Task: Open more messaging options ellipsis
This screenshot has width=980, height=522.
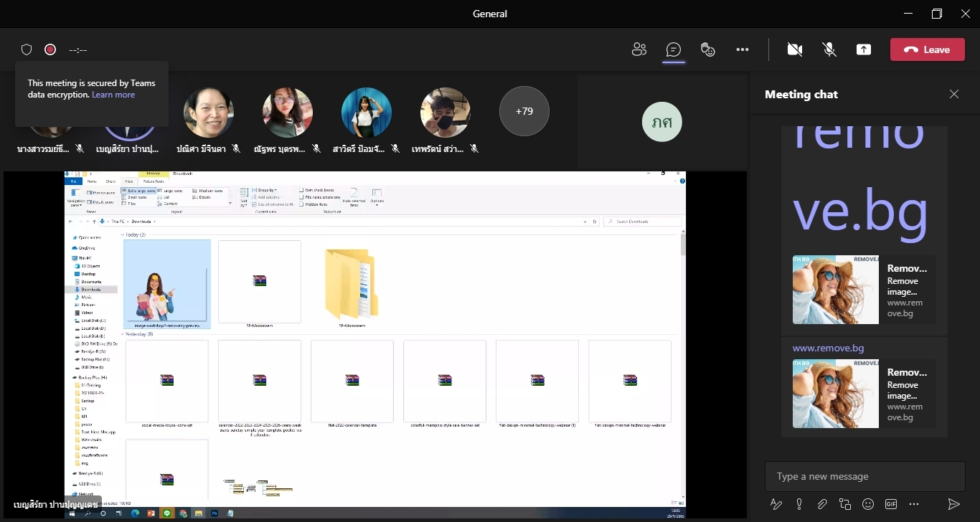Action: click(914, 504)
